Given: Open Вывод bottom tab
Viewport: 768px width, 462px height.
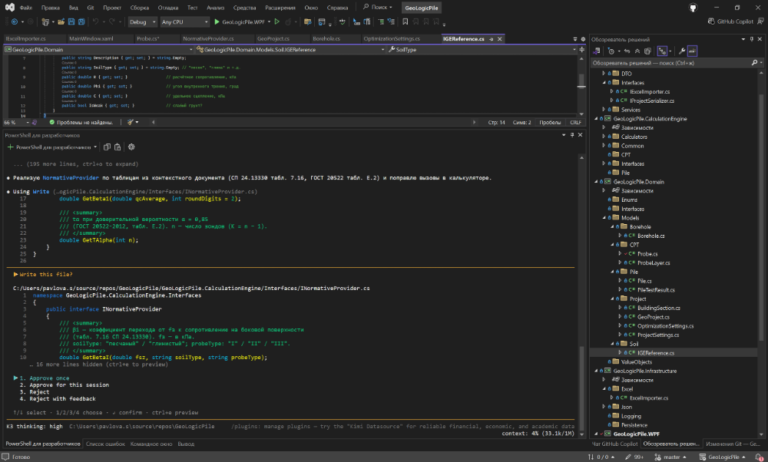Looking at the screenshot, I should pyautogui.click(x=186, y=444).
